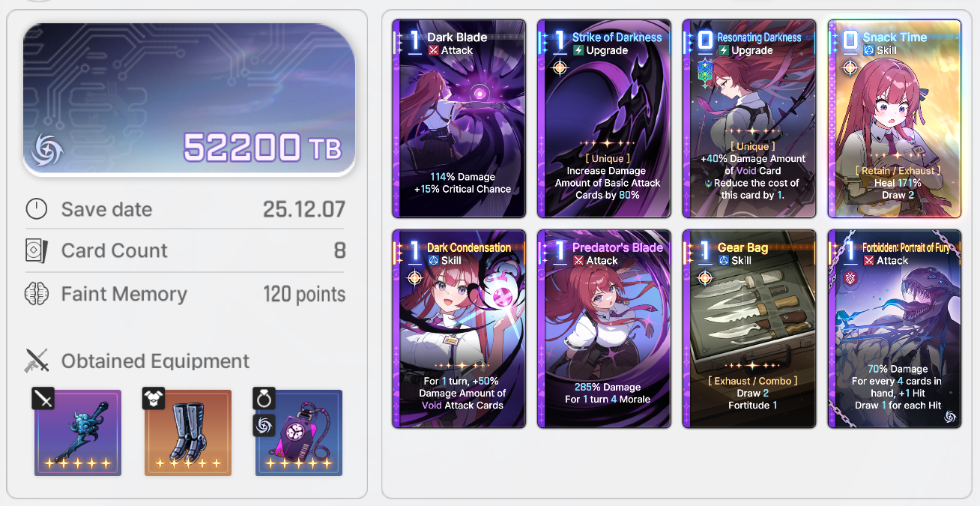Viewport: 980px width, 506px height.
Task: Open the Dark Blade attack card
Action: point(459,118)
